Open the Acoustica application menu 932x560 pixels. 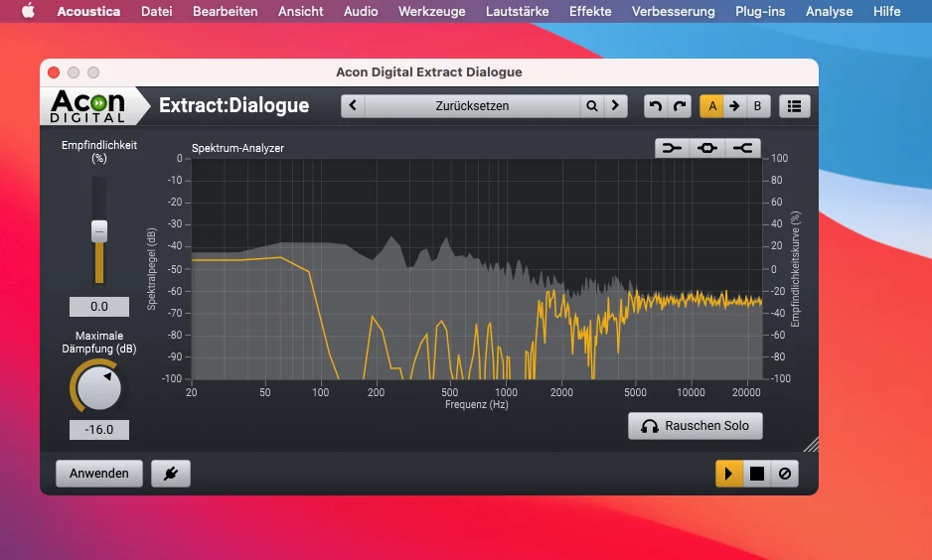point(88,11)
